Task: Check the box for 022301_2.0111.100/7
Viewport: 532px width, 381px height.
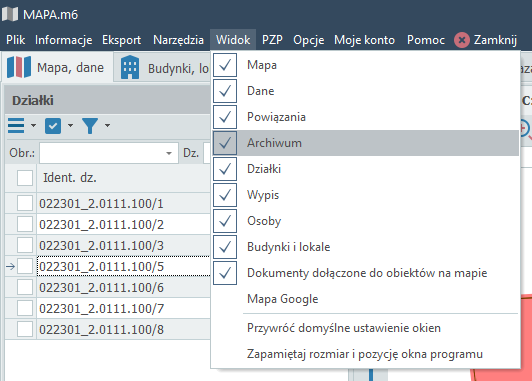Action: click(x=25, y=308)
